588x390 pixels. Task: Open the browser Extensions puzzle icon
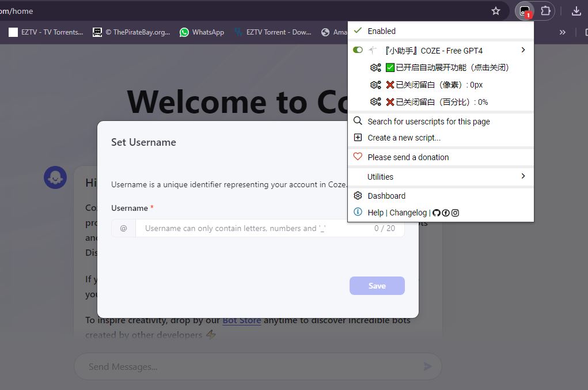(x=545, y=11)
